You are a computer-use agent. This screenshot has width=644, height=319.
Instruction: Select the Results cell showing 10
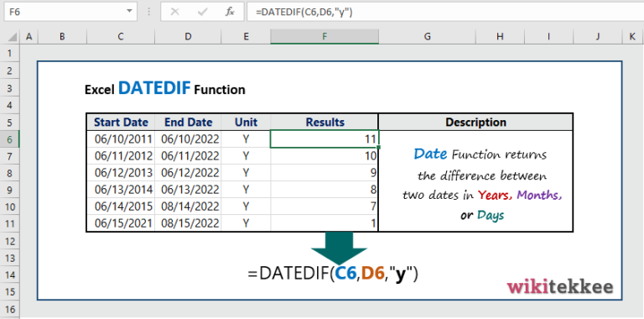325,156
